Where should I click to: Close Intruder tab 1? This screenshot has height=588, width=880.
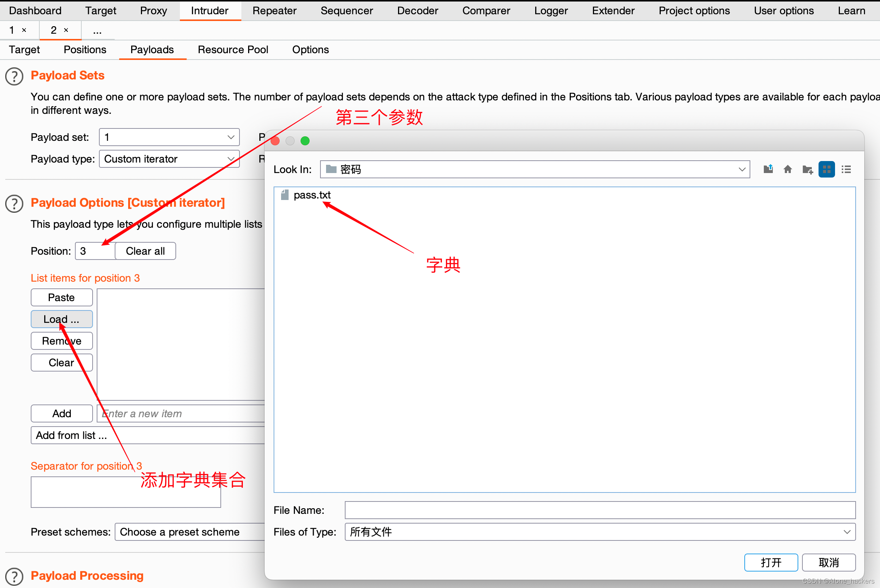coord(24,30)
